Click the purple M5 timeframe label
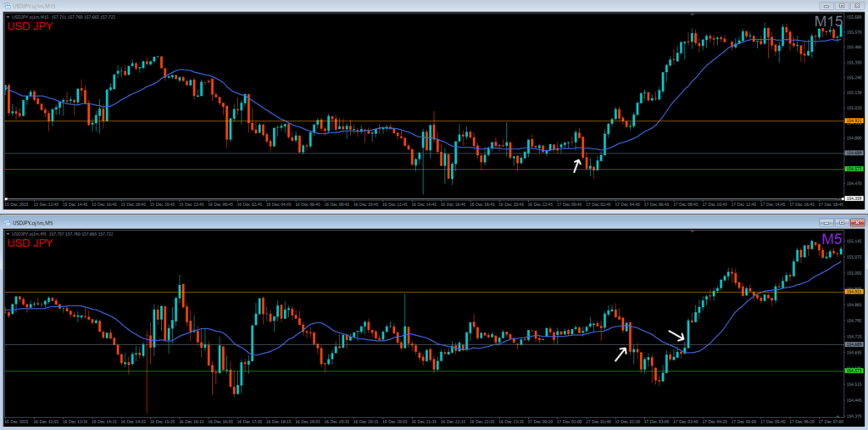The height and width of the screenshot is (430, 868). [831, 240]
